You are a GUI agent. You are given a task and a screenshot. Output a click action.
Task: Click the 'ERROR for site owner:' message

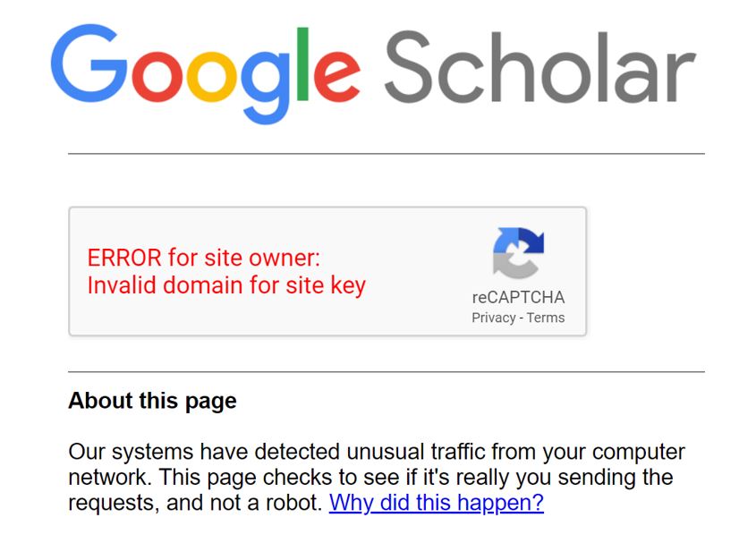tap(203, 258)
